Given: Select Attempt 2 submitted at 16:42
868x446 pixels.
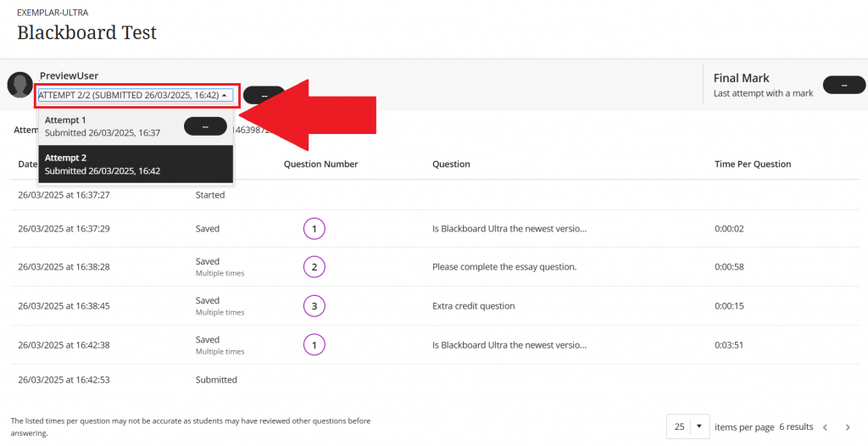Looking at the screenshot, I should tap(136, 164).
